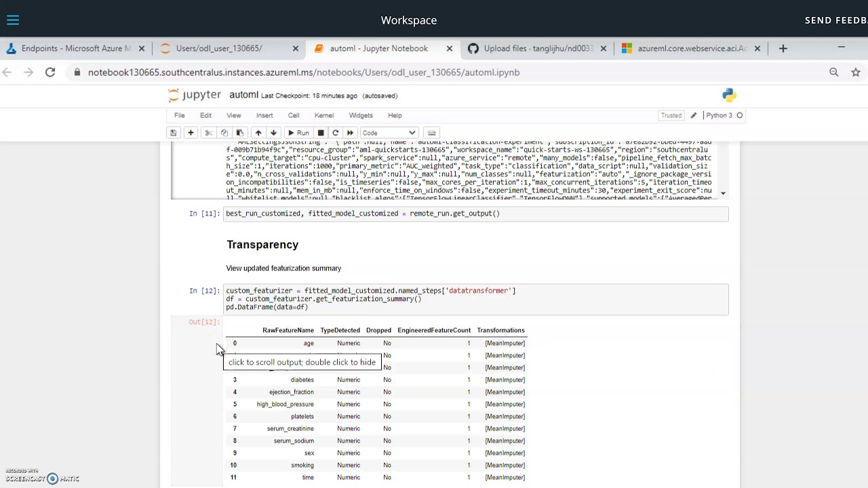Screen dimensions: 868x488
Task: Close the Endpoints browser tab
Action: [141, 48]
